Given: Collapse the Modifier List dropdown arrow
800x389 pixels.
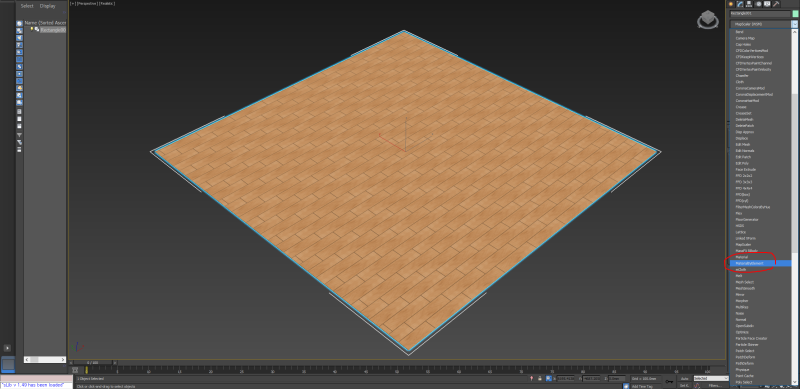Looking at the screenshot, I should tap(794, 24).
